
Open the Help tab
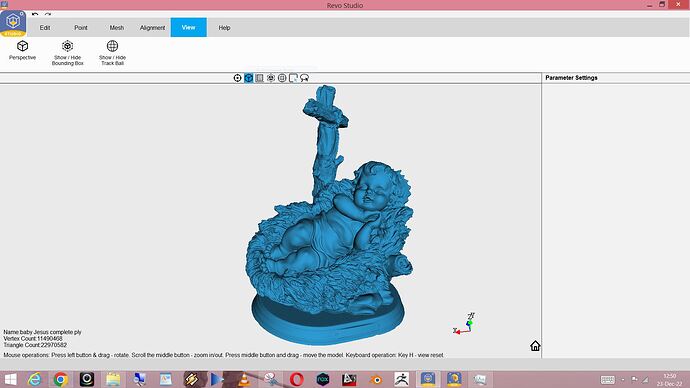(224, 28)
